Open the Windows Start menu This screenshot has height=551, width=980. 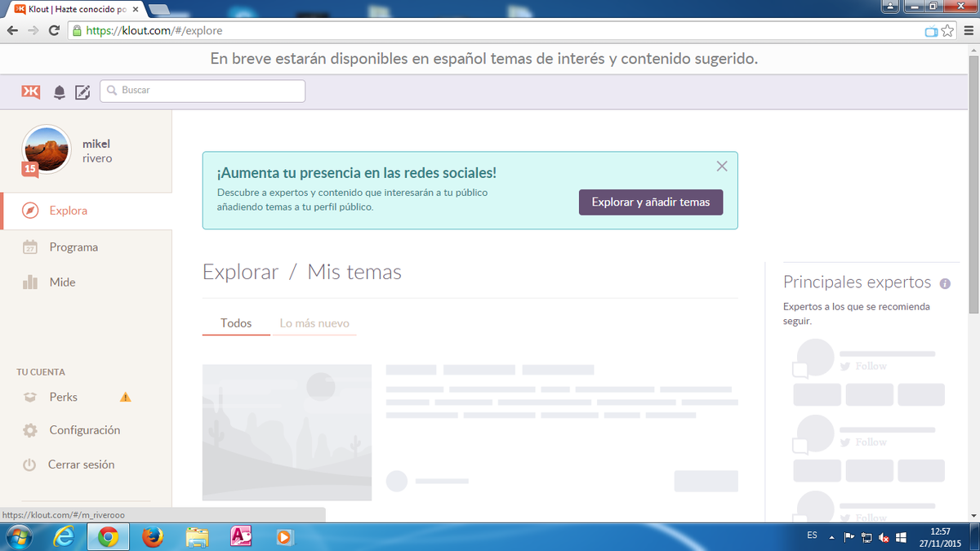point(18,537)
